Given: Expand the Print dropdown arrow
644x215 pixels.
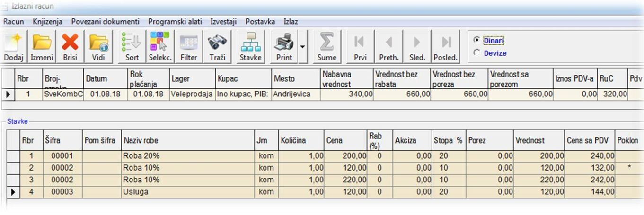Looking at the screenshot, I should 302,47.
